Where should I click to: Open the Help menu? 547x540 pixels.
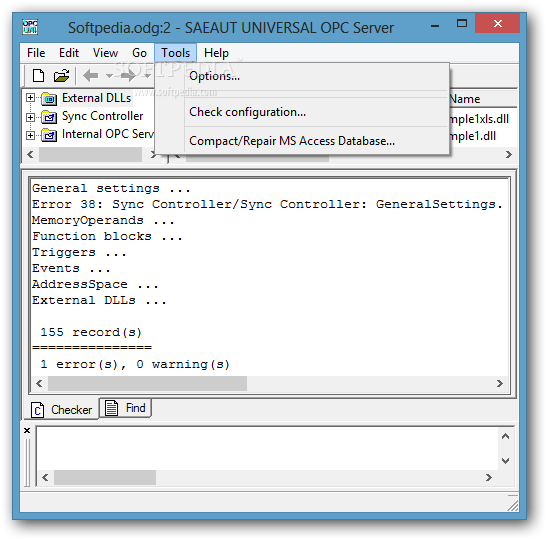[216, 53]
